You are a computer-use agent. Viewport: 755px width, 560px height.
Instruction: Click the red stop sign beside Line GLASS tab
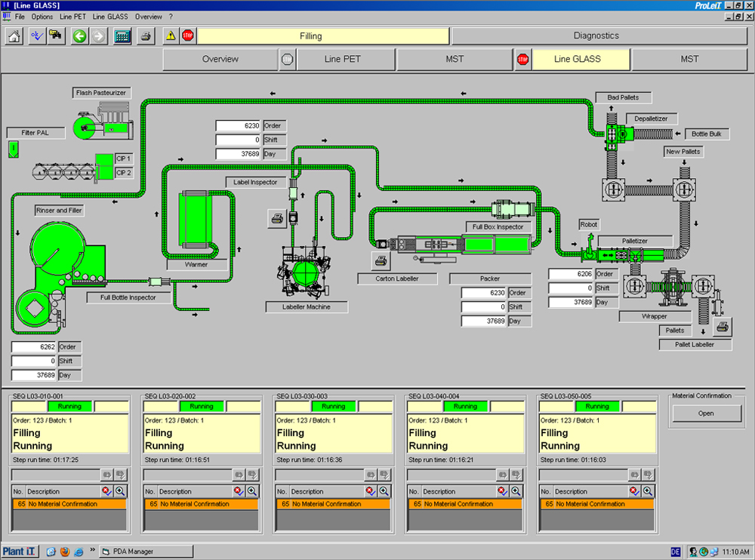(522, 59)
